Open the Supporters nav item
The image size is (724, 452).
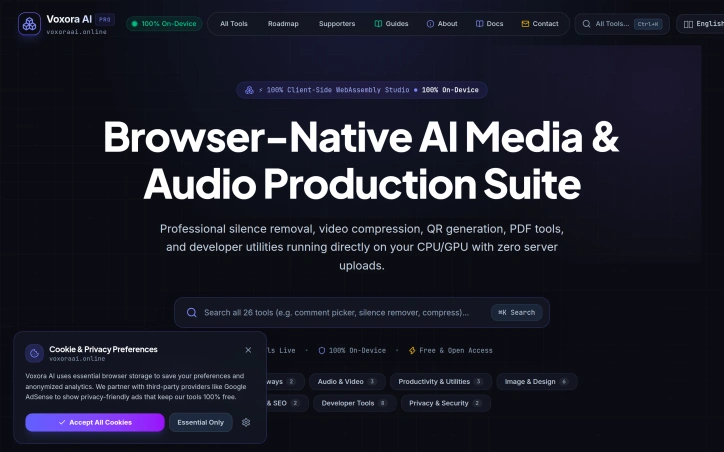point(337,24)
